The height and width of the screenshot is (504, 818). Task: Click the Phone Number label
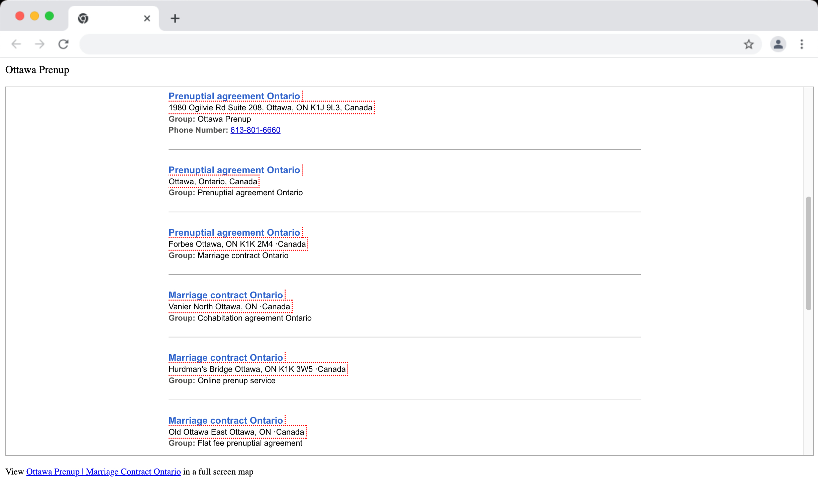point(198,130)
